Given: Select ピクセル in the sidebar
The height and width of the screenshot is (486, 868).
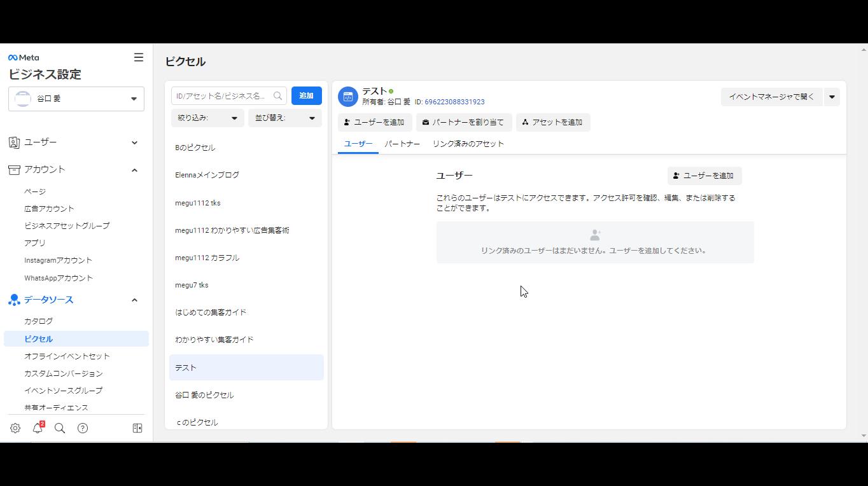Looking at the screenshot, I should pos(76,339).
